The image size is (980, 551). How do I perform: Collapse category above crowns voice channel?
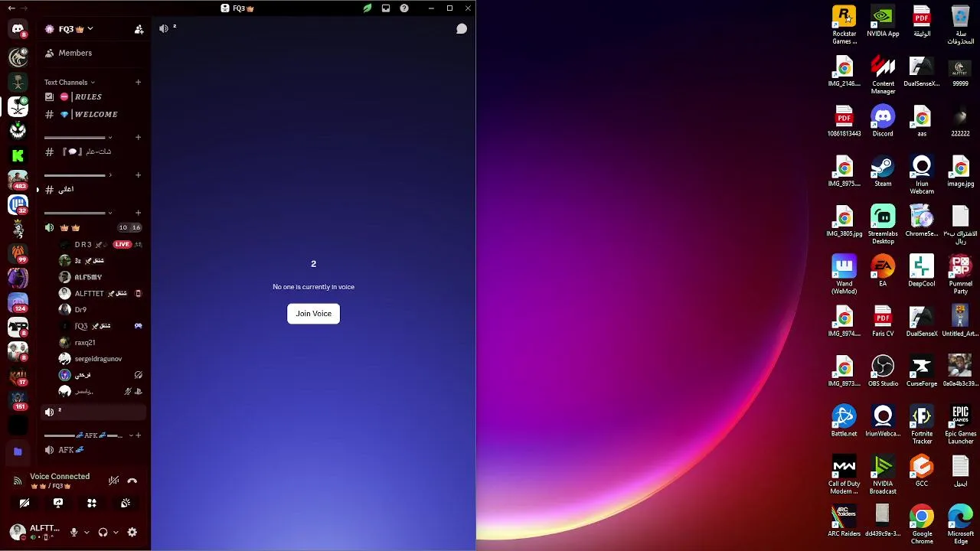[x=79, y=213]
